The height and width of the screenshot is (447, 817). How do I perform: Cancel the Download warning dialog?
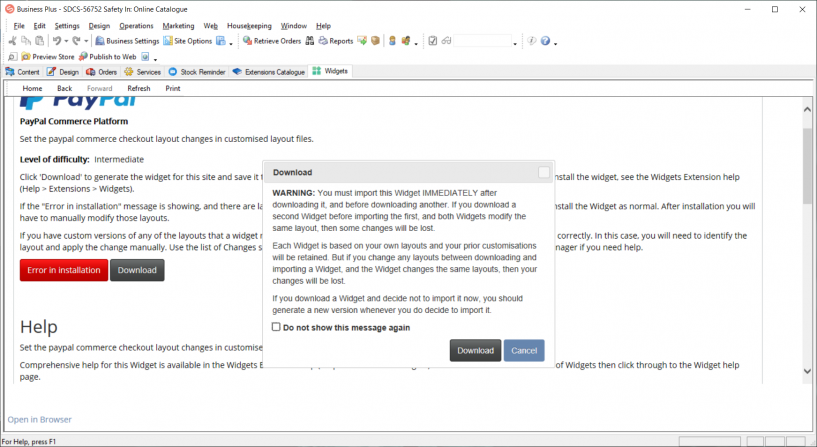pyautogui.click(x=524, y=351)
